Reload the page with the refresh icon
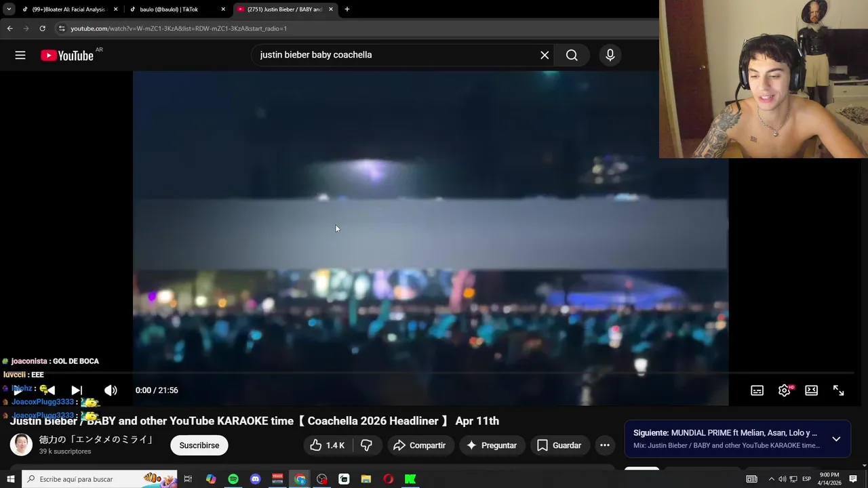This screenshot has height=488, width=868. [42, 28]
